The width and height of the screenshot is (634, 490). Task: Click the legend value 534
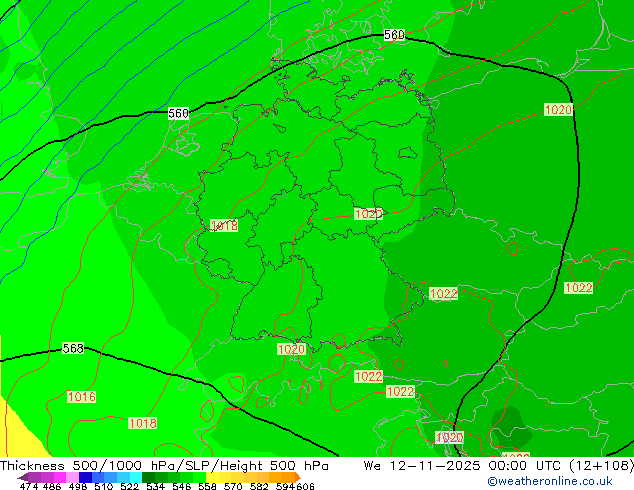[155, 486]
